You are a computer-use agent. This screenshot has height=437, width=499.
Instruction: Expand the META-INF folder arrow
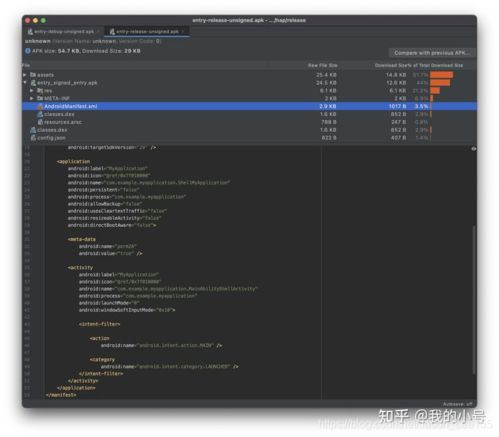tap(32, 98)
